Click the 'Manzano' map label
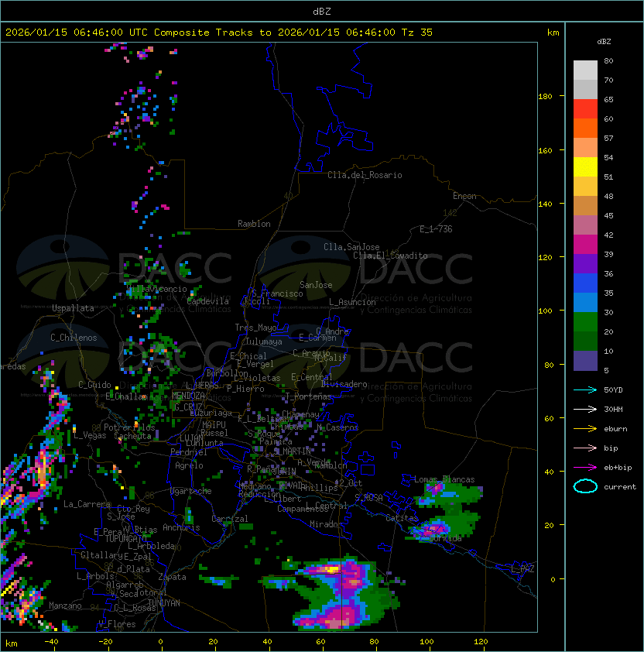Screen dimensions: 644x652 (x=65, y=606)
